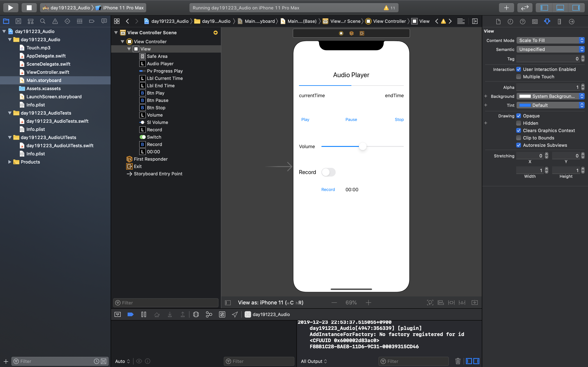This screenshot has width=588, height=367.
Task: Click the Volume slider knob on canvas
Action: (363, 146)
